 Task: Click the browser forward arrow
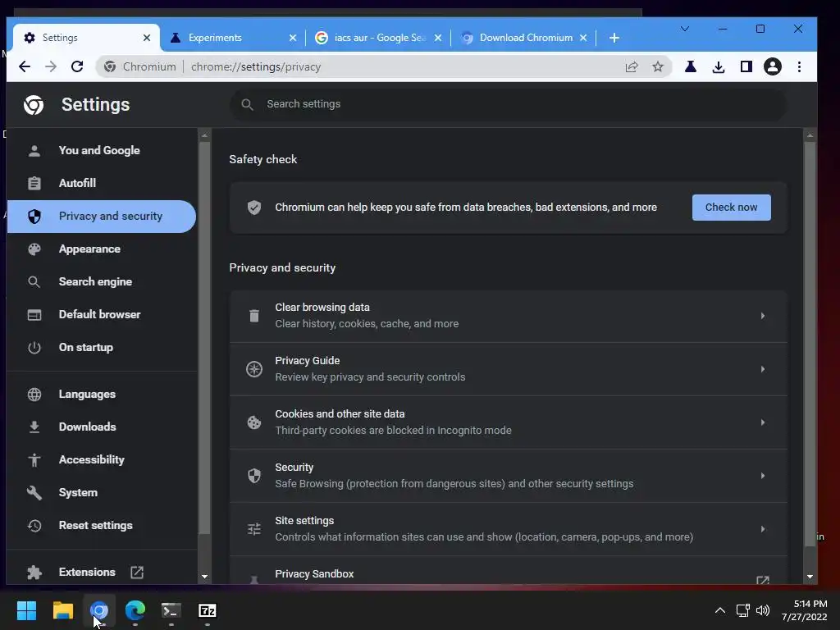coord(51,66)
